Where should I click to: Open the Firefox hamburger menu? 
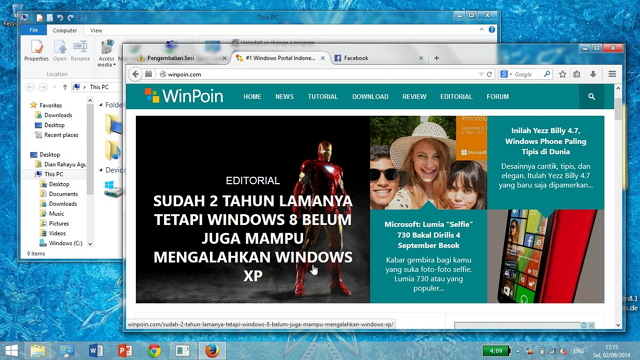pos(612,74)
